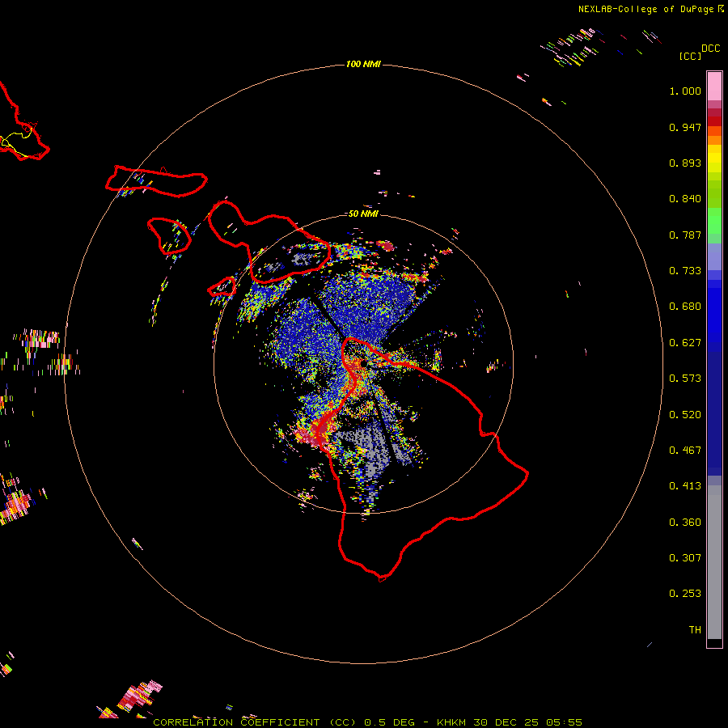This screenshot has width=728, height=728.
Task: Click the gray lower segment of color bar
Action: click(x=714, y=562)
